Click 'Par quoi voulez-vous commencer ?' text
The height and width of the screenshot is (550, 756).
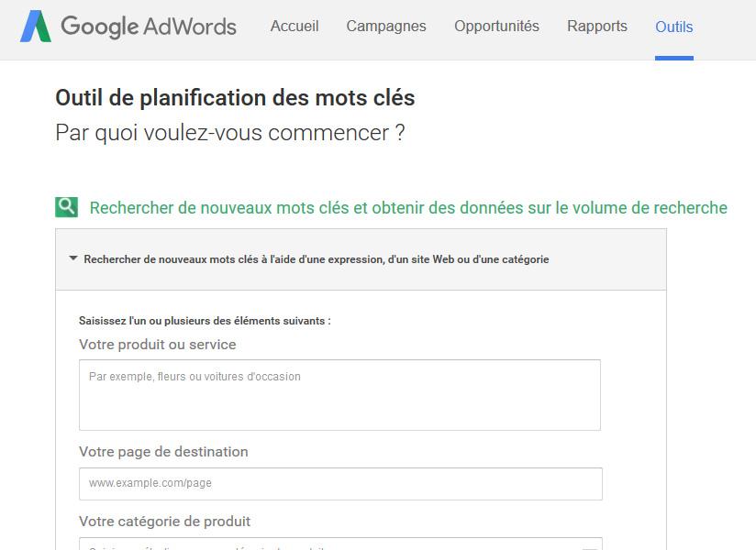tap(230, 133)
